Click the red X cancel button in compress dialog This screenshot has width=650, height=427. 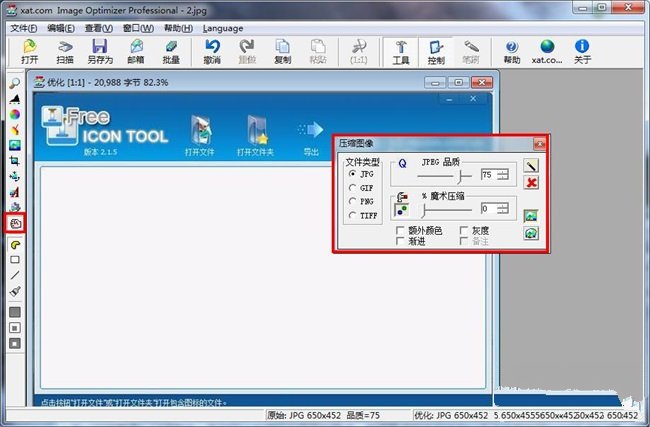[531, 182]
